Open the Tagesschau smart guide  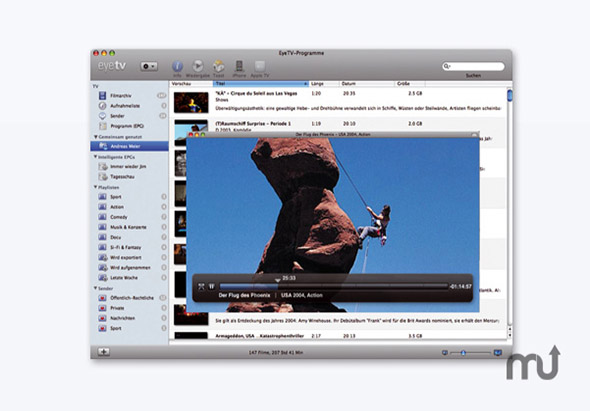click(x=122, y=177)
